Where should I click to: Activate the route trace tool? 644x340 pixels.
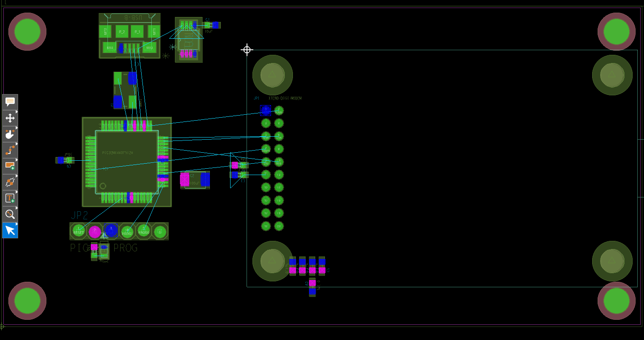10,150
